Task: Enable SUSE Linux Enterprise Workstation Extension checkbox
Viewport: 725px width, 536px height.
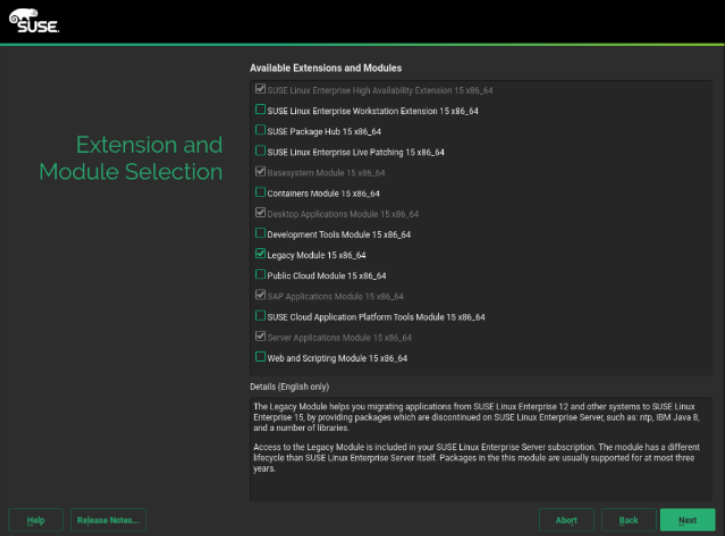Action: (260, 110)
